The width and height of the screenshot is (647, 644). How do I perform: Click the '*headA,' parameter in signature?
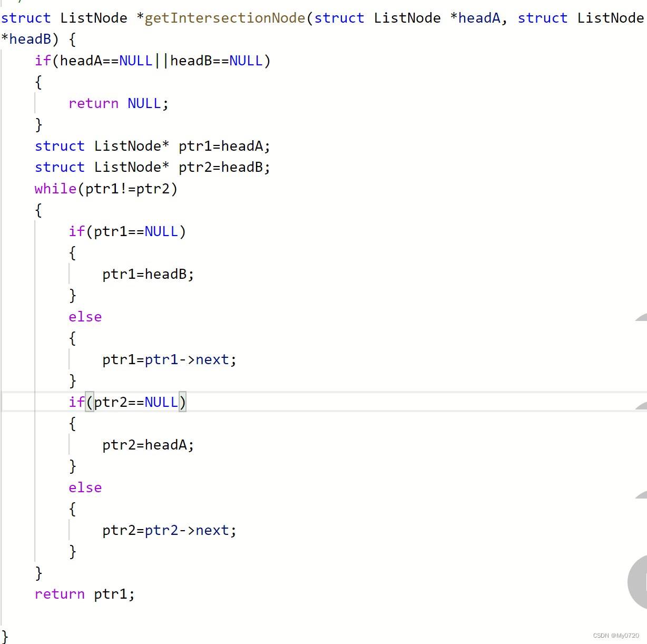(479, 18)
